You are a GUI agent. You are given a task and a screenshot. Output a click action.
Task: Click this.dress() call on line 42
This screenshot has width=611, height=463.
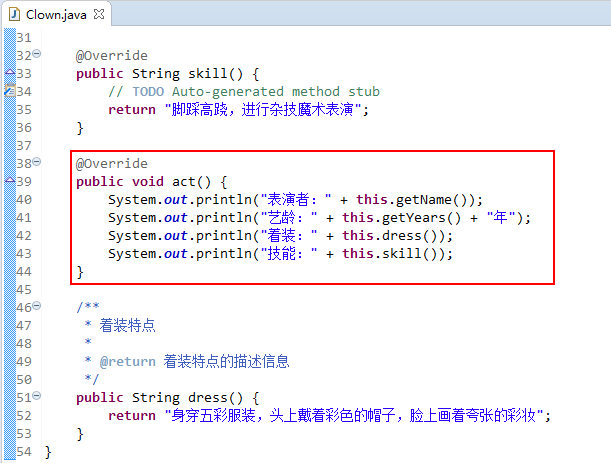tap(391, 236)
